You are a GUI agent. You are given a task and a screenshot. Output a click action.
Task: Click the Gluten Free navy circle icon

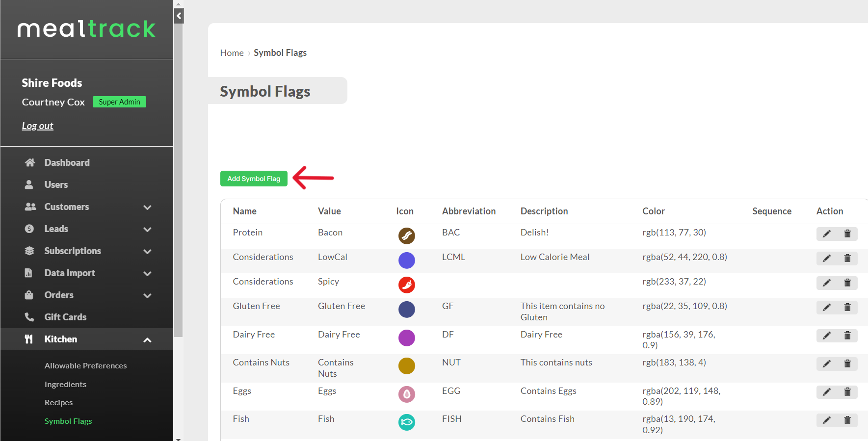point(407,310)
